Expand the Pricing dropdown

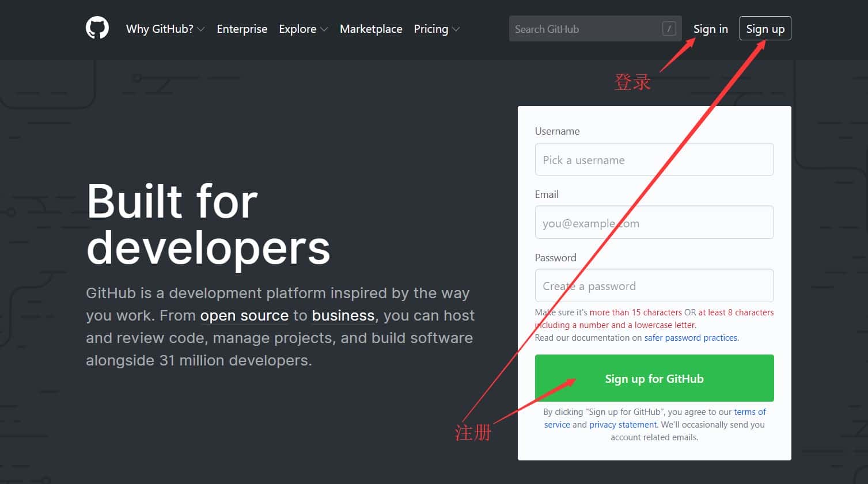tap(437, 29)
